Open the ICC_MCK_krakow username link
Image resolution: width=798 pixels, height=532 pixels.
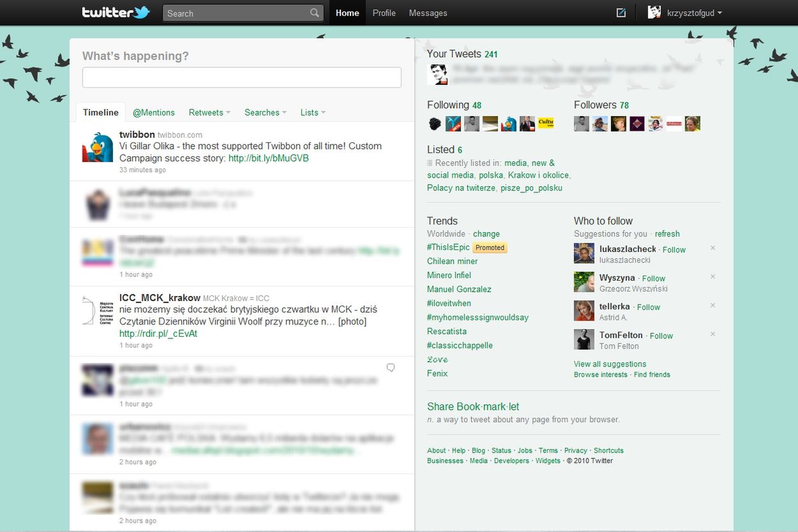[x=160, y=298]
